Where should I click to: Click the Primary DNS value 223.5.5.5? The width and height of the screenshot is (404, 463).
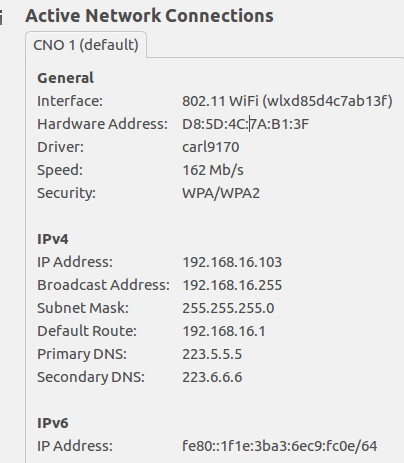point(212,354)
